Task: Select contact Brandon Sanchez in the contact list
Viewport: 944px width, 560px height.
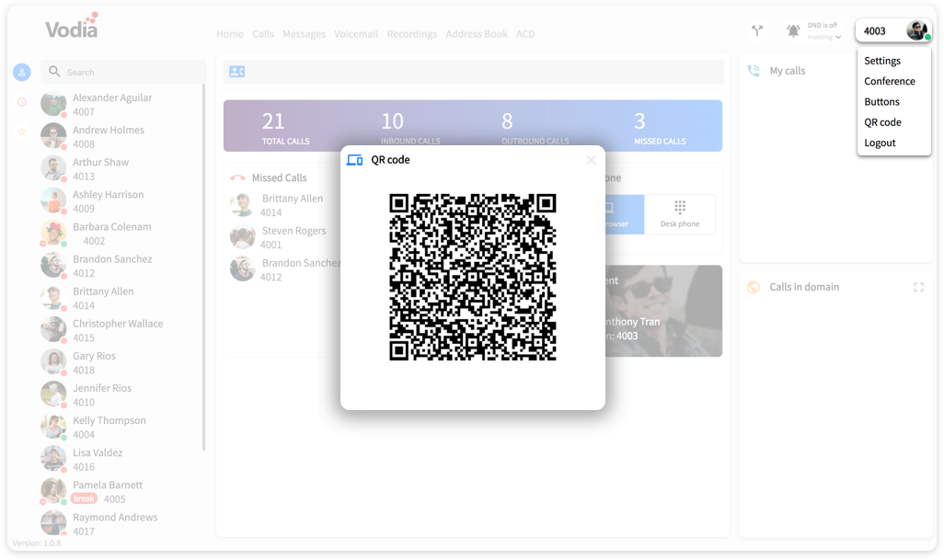Action: [x=121, y=266]
